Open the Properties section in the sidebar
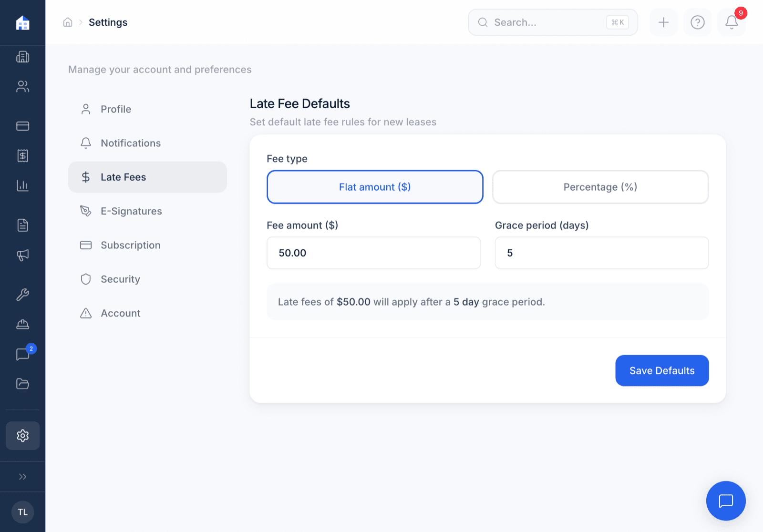 click(x=22, y=57)
